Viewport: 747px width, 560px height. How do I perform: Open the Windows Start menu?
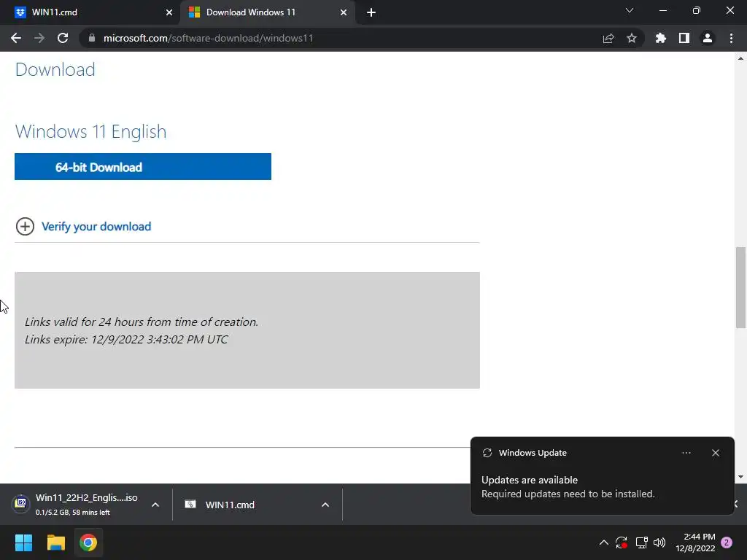[x=23, y=542]
